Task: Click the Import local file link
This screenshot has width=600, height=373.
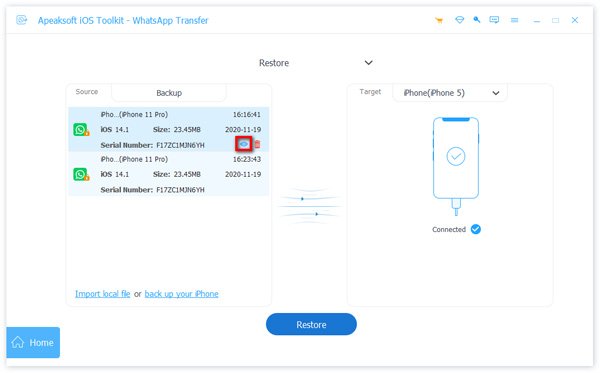Action: 103,294
